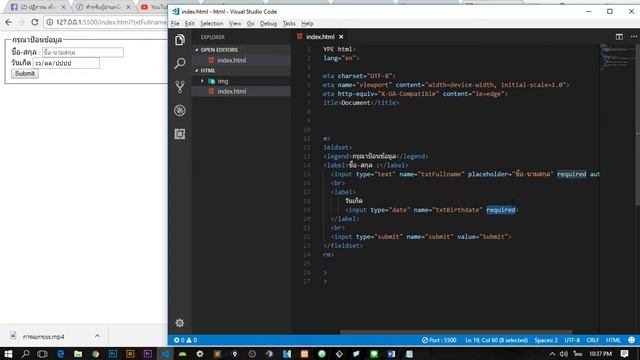
Task: Open Adobe Illustrator from the taskbar
Action: [130, 353]
